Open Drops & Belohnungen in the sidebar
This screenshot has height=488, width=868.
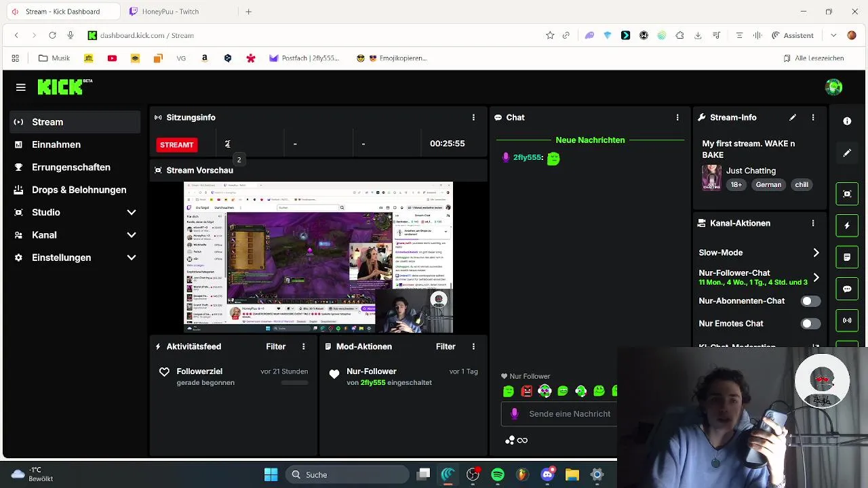pyautogui.click(x=75, y=190)
